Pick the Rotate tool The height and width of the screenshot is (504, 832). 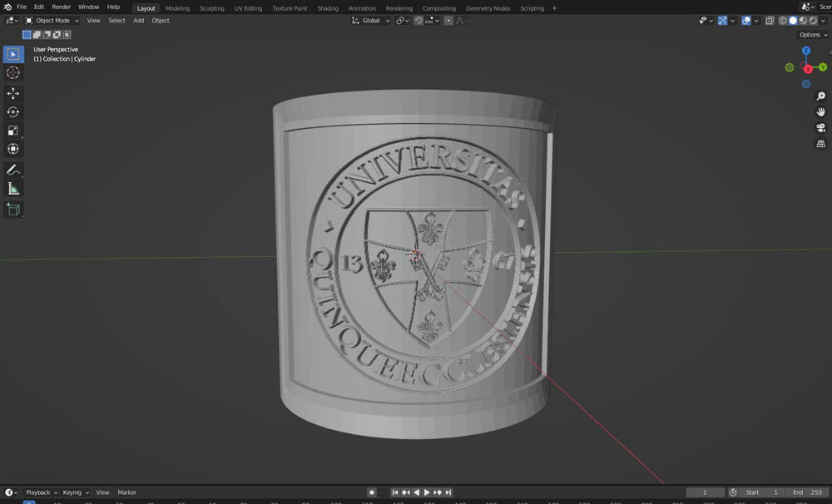point(13,112)
